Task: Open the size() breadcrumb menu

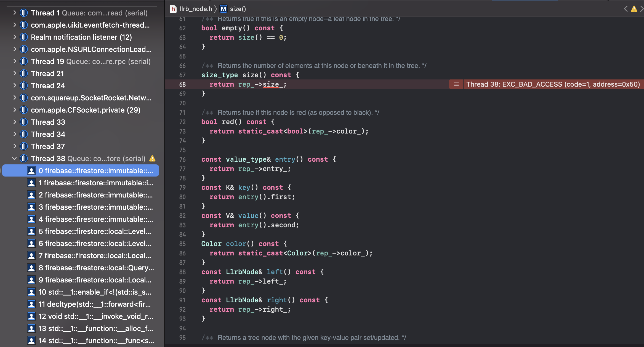Action: click(238, 9)
